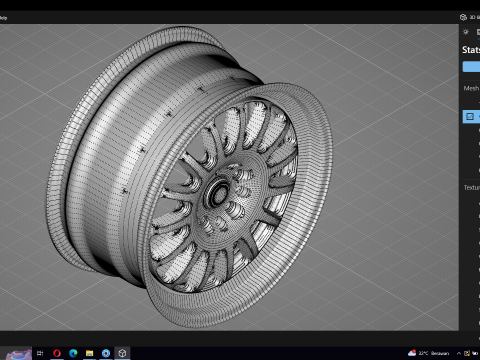Screen dimensions: 480x360
Task: Uncheck the highlighted blue checkbox in Mesh section
Action: click(x=470, y=116)
